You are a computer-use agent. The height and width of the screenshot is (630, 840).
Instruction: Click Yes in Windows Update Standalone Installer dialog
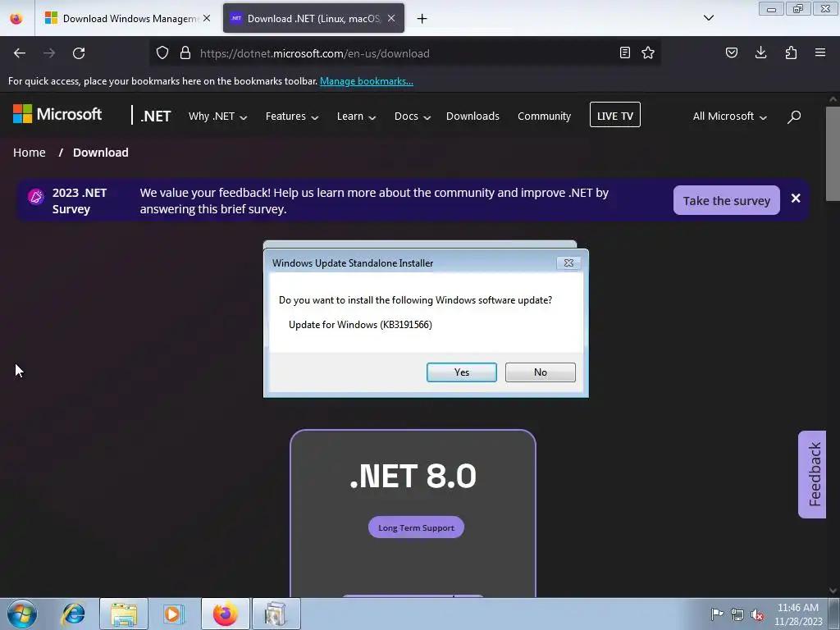pyautogui.click(x=461, y=372)
